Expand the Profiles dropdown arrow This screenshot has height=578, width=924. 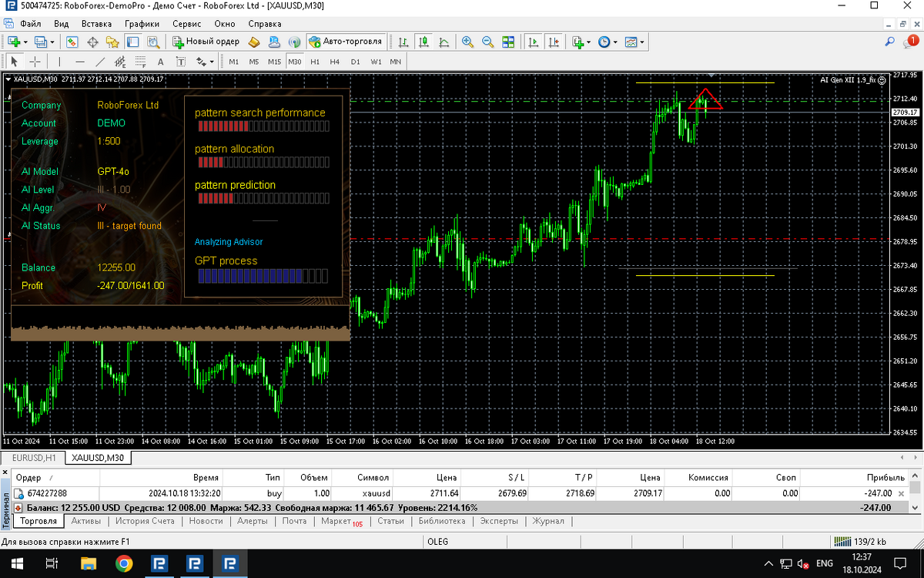[x=52, y=42]
